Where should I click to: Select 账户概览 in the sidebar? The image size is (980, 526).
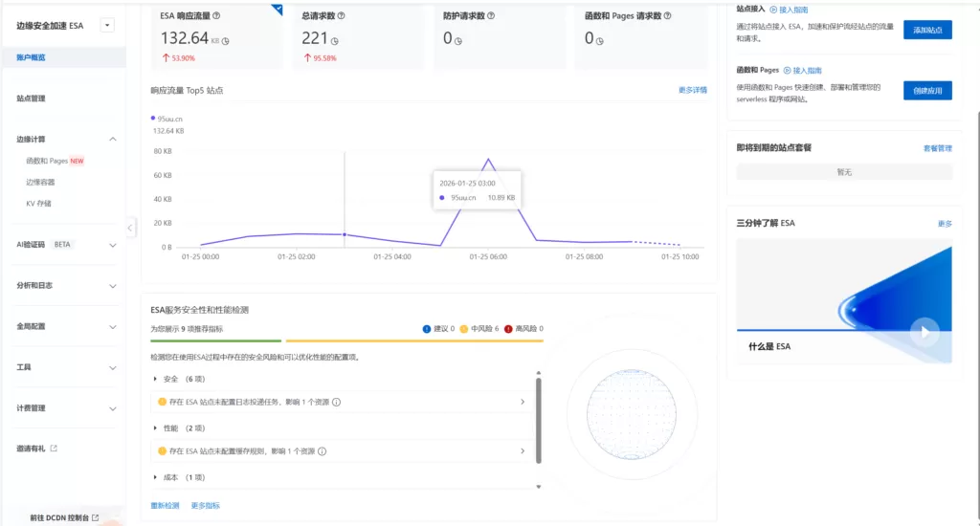coord(31,57)
